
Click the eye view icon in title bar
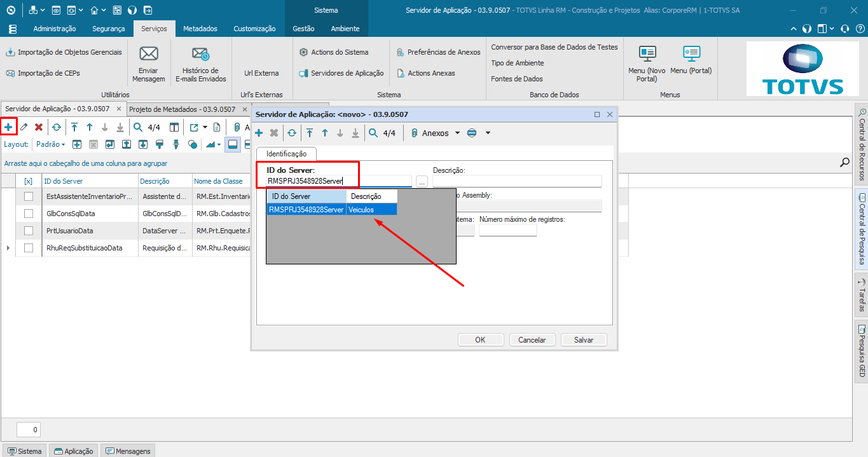tap(56, 10)
